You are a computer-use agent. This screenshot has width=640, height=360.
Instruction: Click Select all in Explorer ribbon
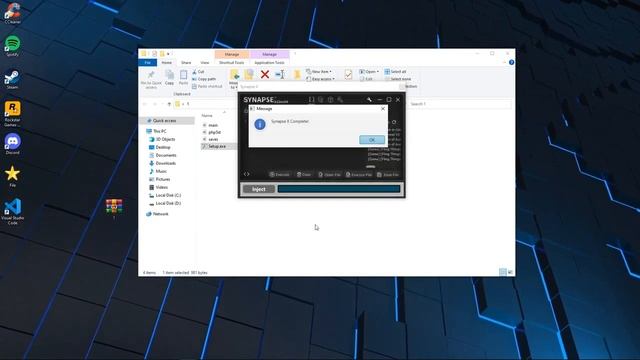tap(395, 71)
